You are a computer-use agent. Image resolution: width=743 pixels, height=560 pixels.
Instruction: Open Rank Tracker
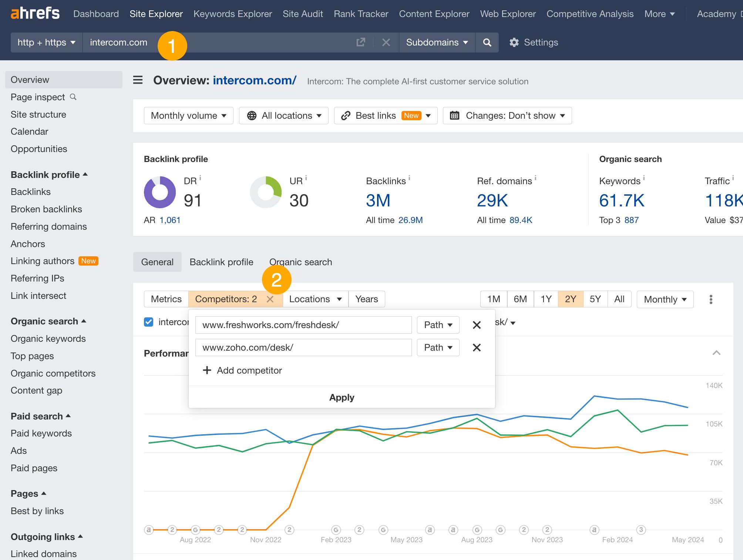pyautogui.click(x=361, y=14)
